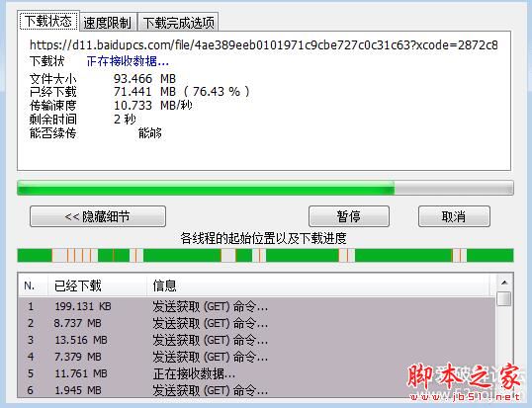Viewport: 532px width, 408px height.
Task: Select thread row 6 with 1.945 MB
Action: (257, 390)
